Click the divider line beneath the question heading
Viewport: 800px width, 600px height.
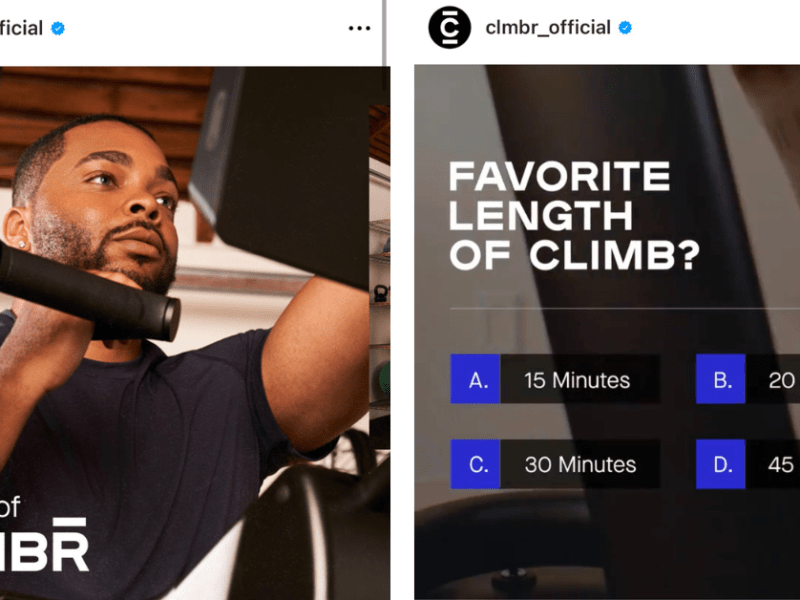(x=624, y=308)
